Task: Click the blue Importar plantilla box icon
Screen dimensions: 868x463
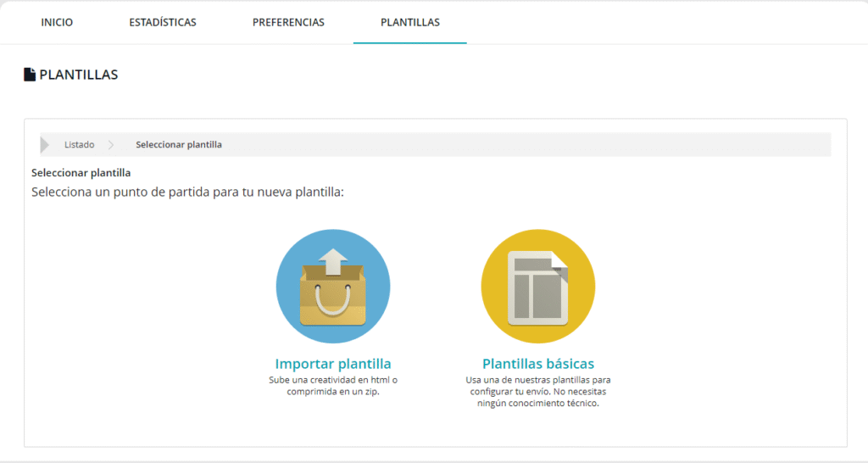Action: click(x=333, y=286)
